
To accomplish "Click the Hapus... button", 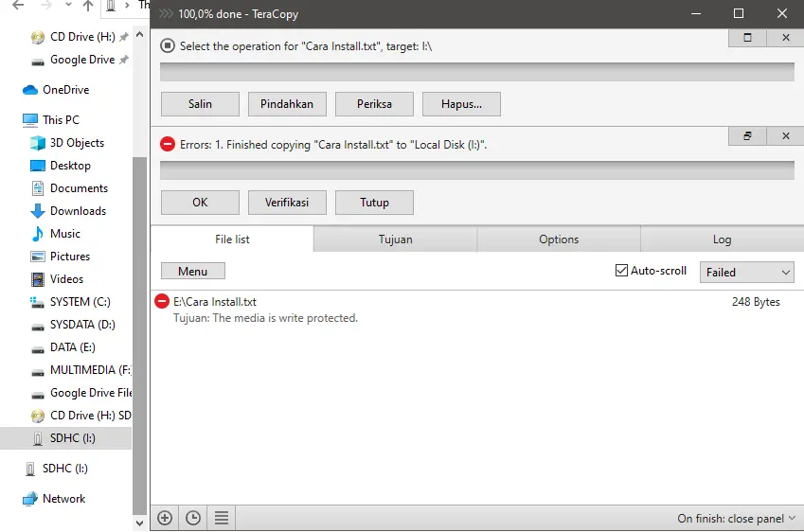I will coord(461,104).
